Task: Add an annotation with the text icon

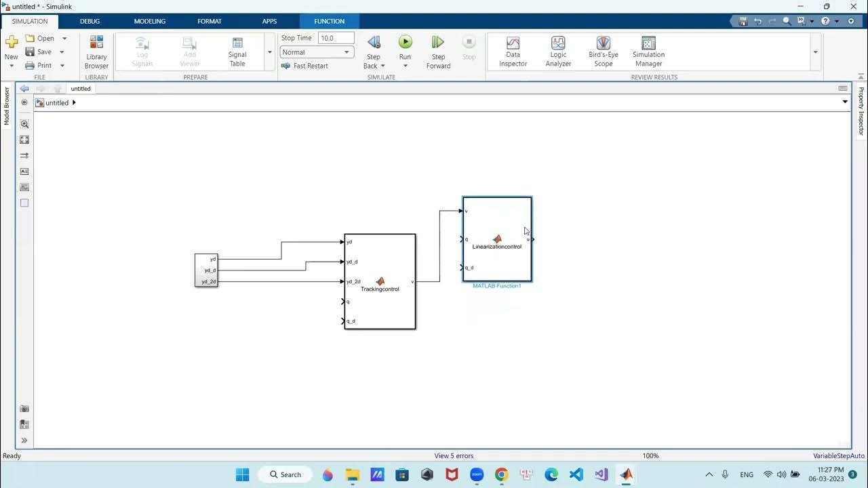Action: click(x=24, y=171)
